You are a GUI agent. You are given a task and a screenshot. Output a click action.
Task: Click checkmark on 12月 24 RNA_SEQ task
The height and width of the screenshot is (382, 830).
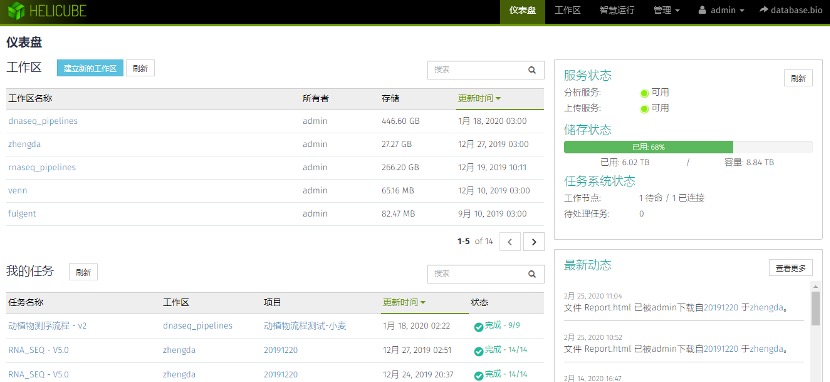tap(479, 376)
